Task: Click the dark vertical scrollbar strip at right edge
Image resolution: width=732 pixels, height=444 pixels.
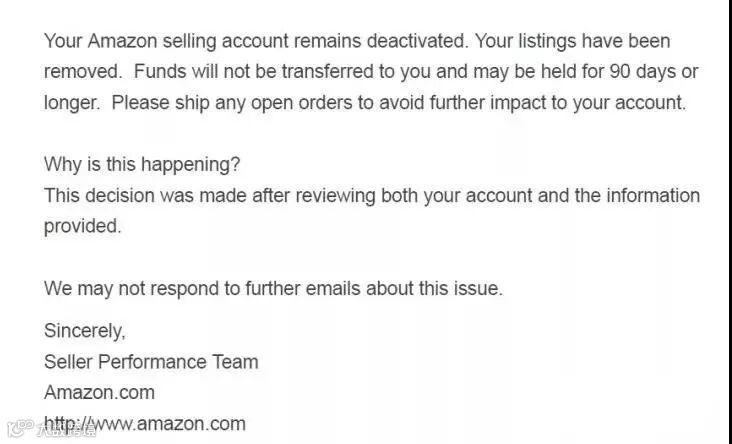Action: coord(729,222)
